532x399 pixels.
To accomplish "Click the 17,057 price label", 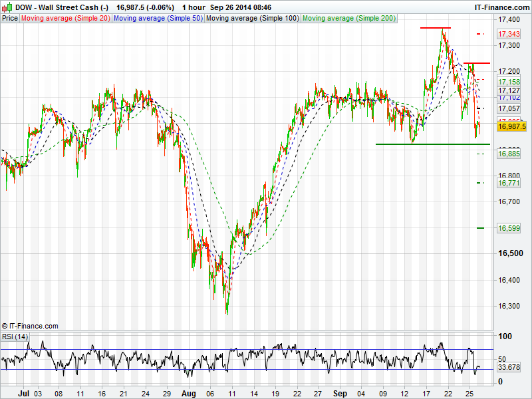I will click(x=509, y=108).
